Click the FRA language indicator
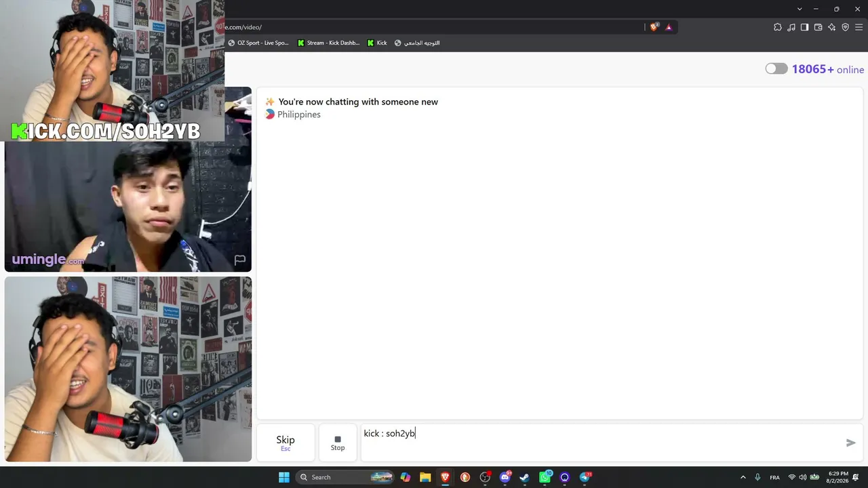Viewport: 868px width, 488px height. (774, 477)
